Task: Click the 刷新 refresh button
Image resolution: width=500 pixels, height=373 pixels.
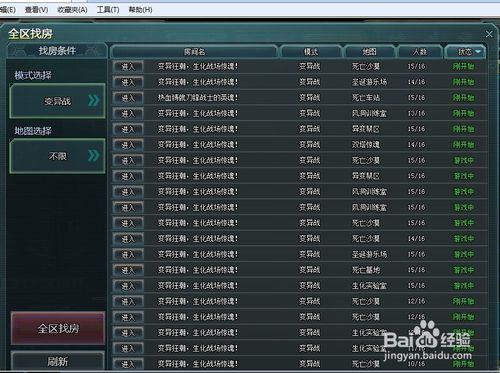Action: pyautogui.click(x=58, y=361)
